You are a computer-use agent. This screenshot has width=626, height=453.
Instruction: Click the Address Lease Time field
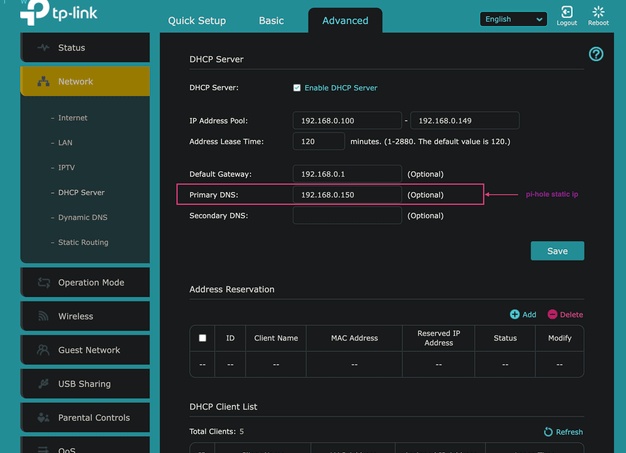pos(319,141)
